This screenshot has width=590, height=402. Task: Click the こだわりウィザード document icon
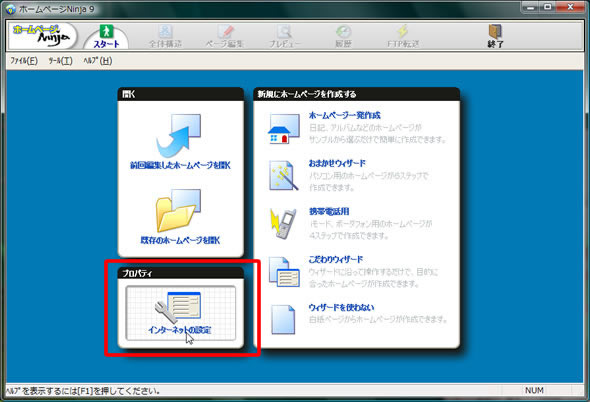(x=284, y=272)
